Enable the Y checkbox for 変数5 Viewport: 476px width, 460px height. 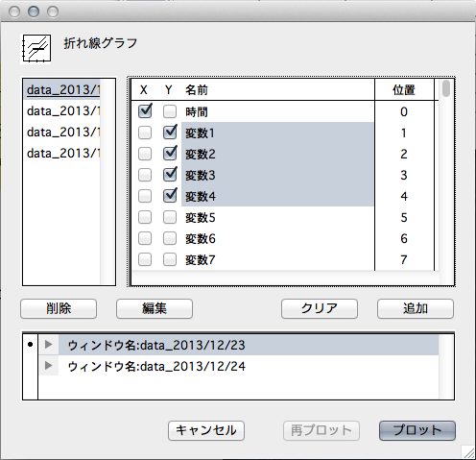point(170,217)
